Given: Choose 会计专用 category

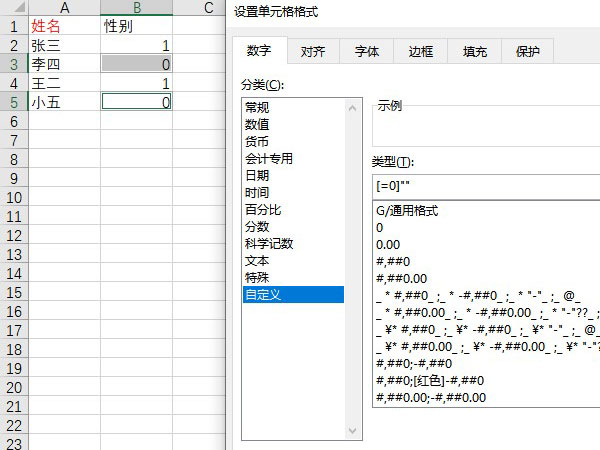Looking at the screenshot, I should [293, 158].
